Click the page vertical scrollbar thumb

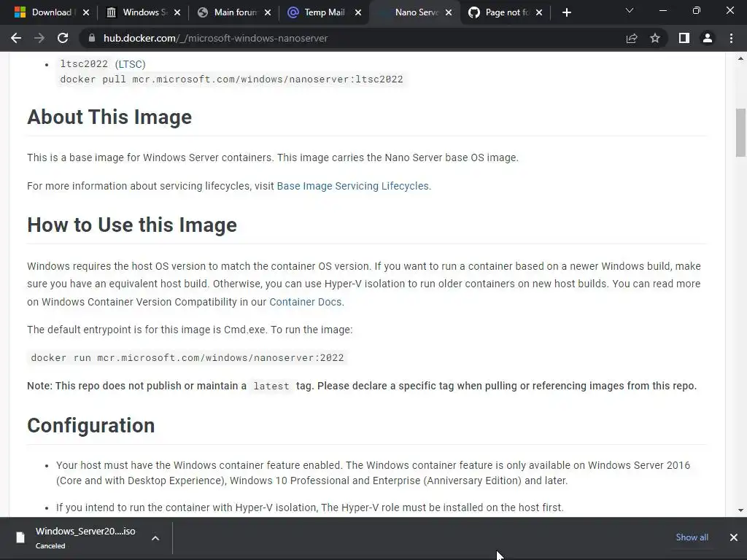(x=740, y=133)
